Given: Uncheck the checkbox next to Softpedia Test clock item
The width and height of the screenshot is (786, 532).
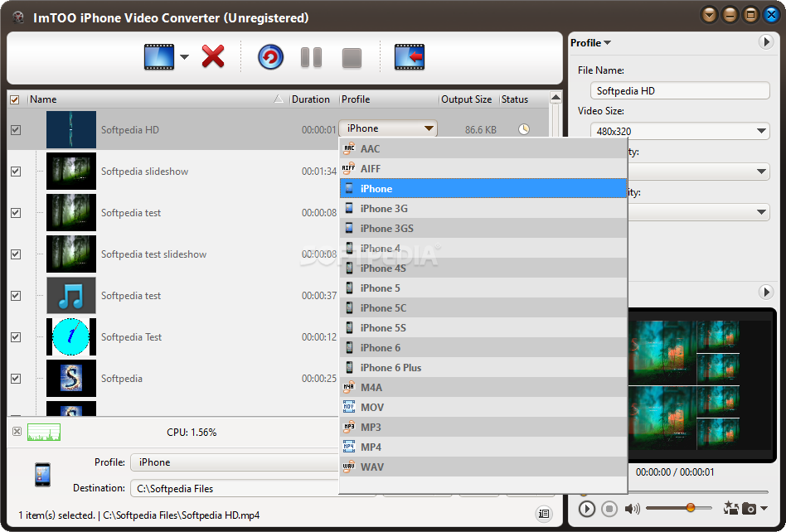Looking at the screenshot, I should (x=16, y=337).
